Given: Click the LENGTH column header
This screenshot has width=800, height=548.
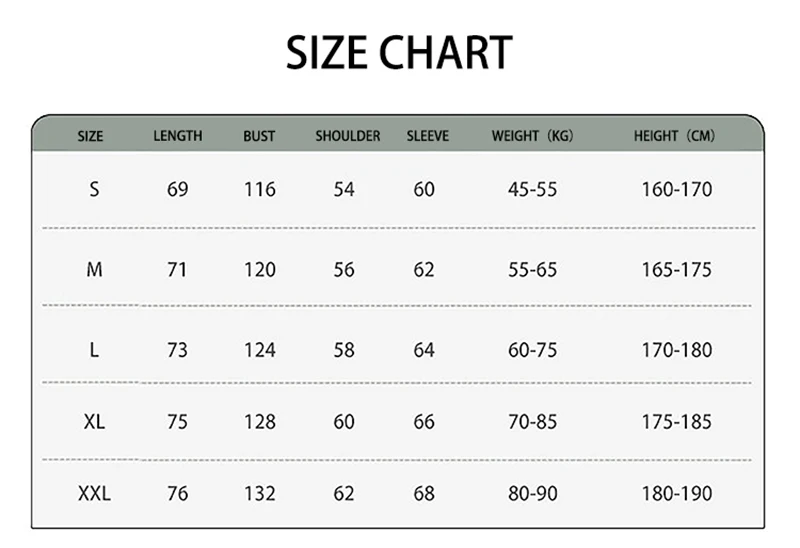Looking at the screenshot, I should click(178, 136).
